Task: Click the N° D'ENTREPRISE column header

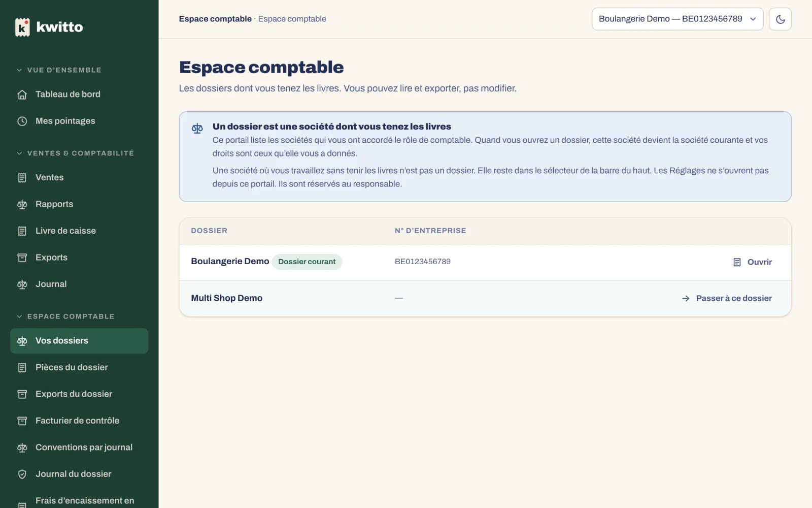Action: pos(430,231)
